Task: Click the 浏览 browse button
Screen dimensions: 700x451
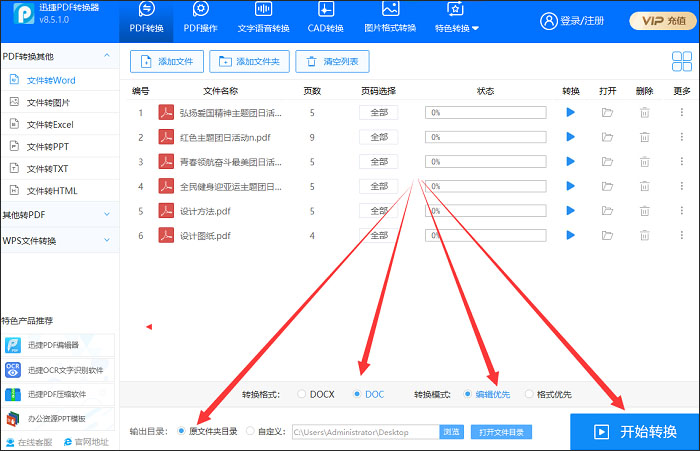Action: pos(451,432)
